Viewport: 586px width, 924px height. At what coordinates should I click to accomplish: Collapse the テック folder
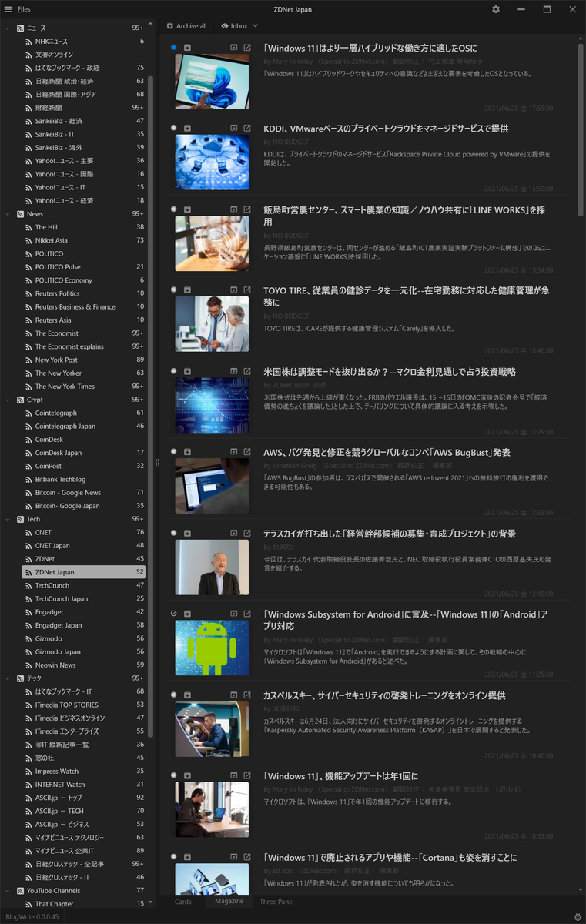pyautogui.click(x=8, y=678)
